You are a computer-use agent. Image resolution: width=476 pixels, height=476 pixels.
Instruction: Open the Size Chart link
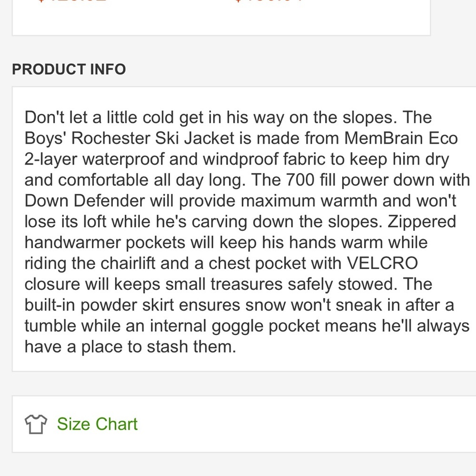(x=97, y=424)
